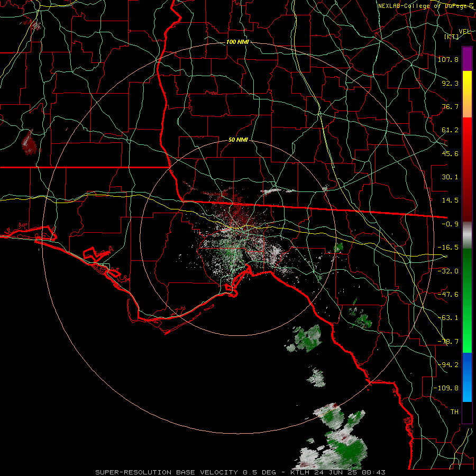476x476 pixels.
Task: Click the 100 NMI range ring label
Action: [237, 42]
